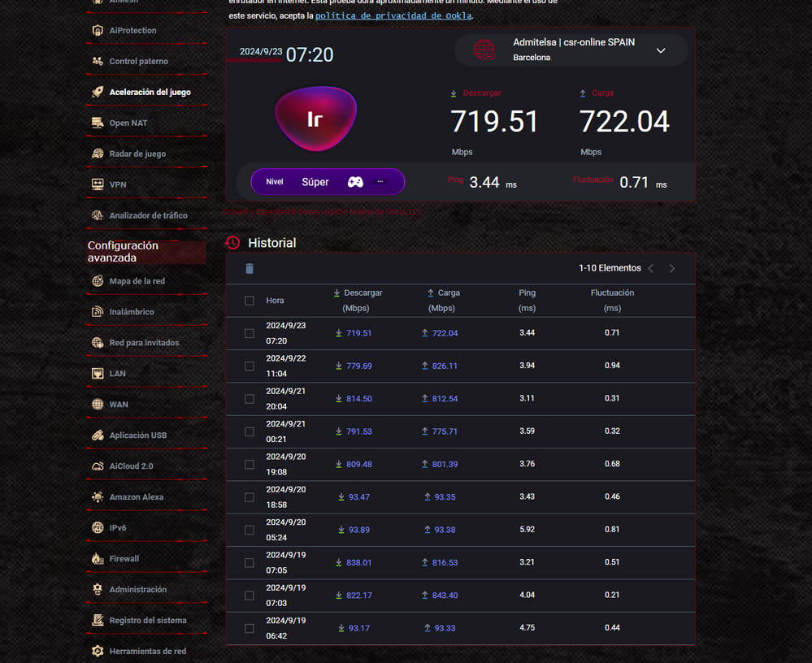Screen dimensions: 812x663
Task: Open the Radar de juego menu
Action: click(x=137, y=154)
